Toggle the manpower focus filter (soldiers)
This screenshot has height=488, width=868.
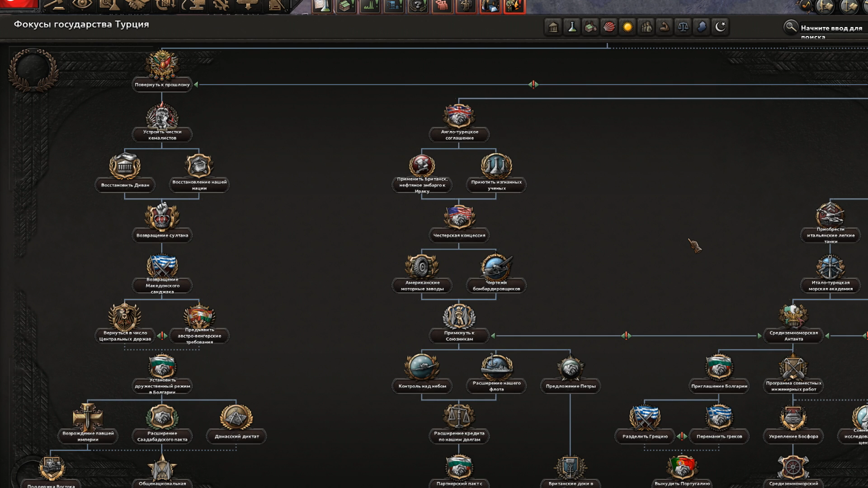point(646,27)
